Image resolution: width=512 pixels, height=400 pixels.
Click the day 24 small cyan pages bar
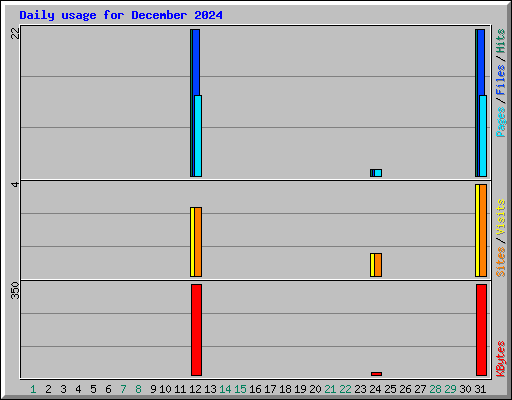click(378, 173)
